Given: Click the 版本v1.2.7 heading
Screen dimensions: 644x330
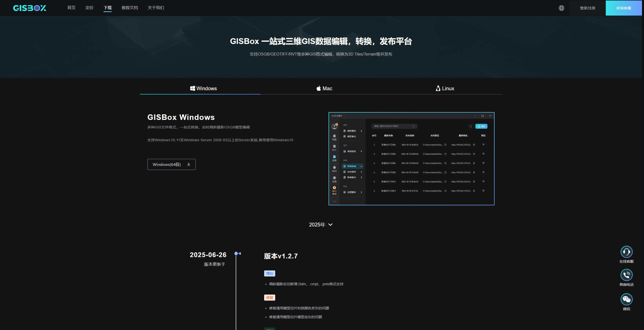Looking at the screenshot, I should (x=281, y=256).
